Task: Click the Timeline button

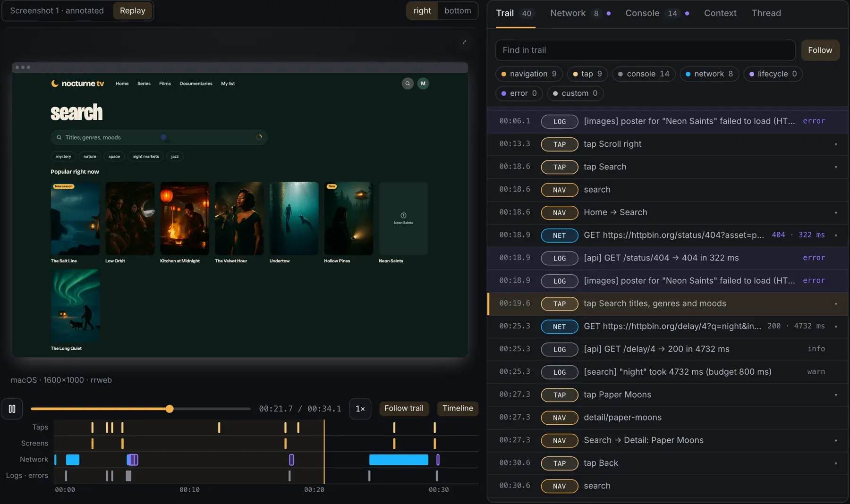Action: click(x=458, y=409)
